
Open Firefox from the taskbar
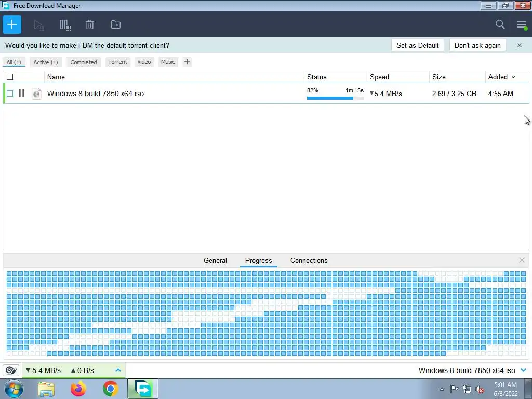click(78, 389)
